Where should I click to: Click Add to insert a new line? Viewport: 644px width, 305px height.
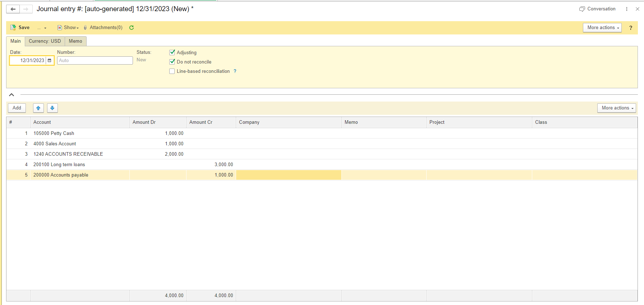point(17,108)
